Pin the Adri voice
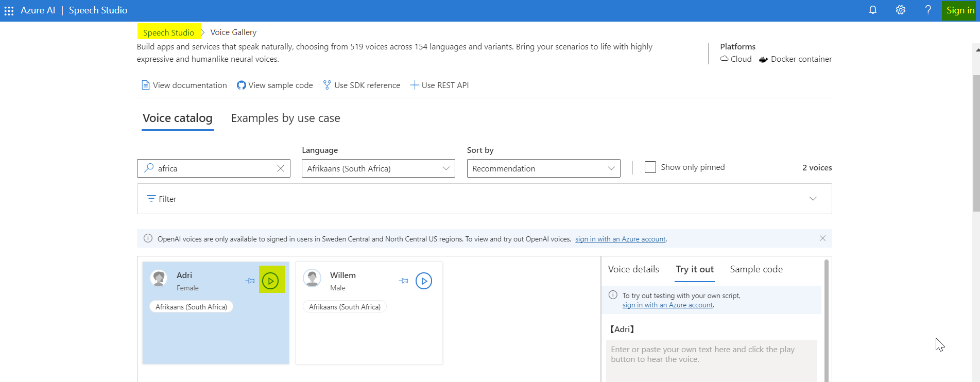The width and height of the screenshot is (980, 382). point(250,281)
